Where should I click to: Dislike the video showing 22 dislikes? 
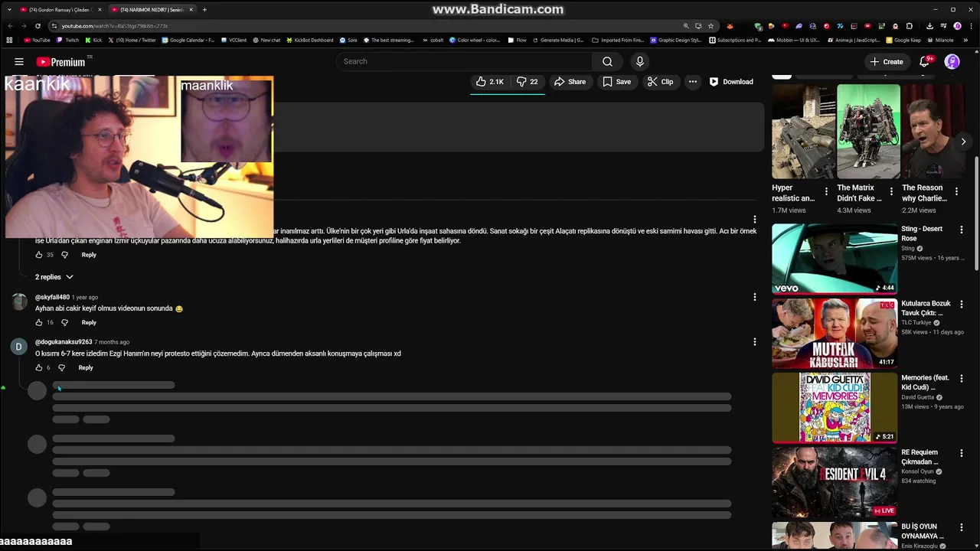527,81
